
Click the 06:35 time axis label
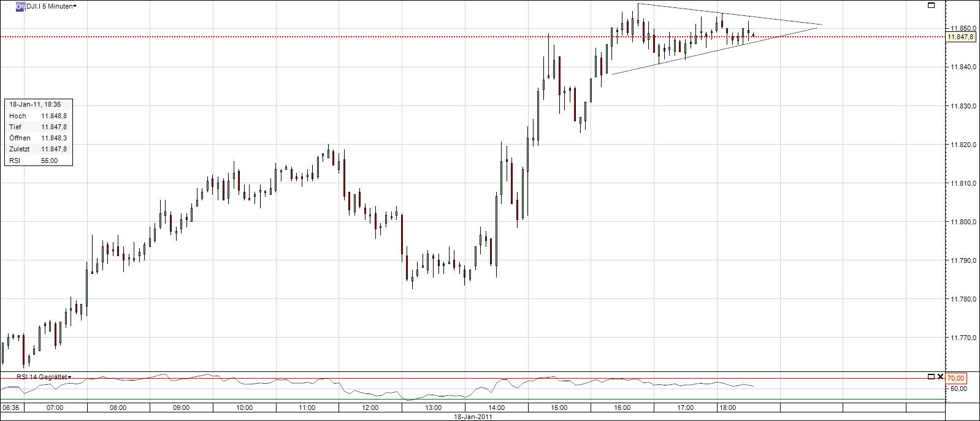[x=10, y=408]
